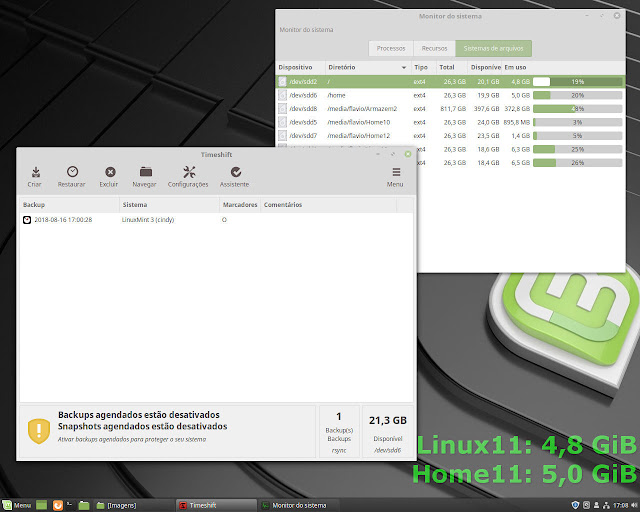Select the /media/flavio/Home10 row
Screen dimensions: 640x512
(450, 122)
